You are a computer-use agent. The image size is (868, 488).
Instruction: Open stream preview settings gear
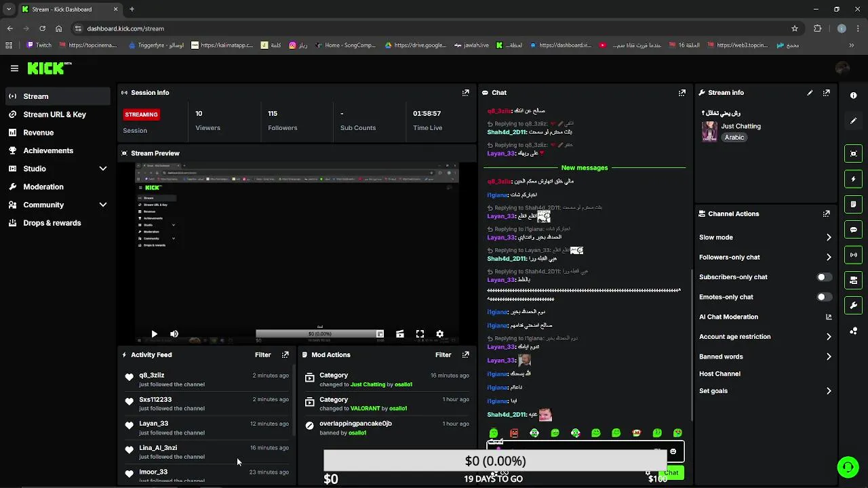click(439, 334)
